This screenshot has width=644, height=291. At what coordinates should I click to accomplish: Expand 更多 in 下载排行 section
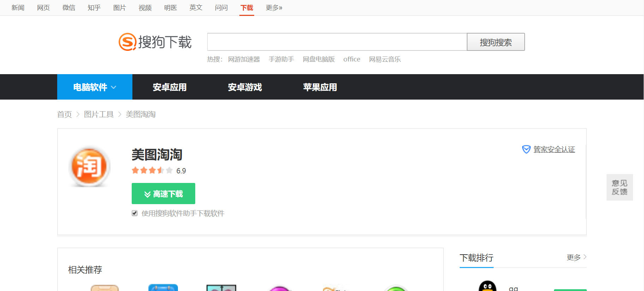click(x=576, y=257)
